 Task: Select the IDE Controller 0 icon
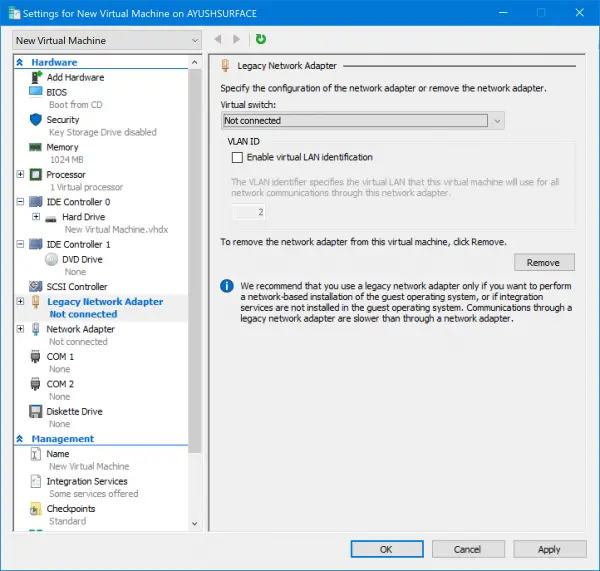[x=36, y=202]
